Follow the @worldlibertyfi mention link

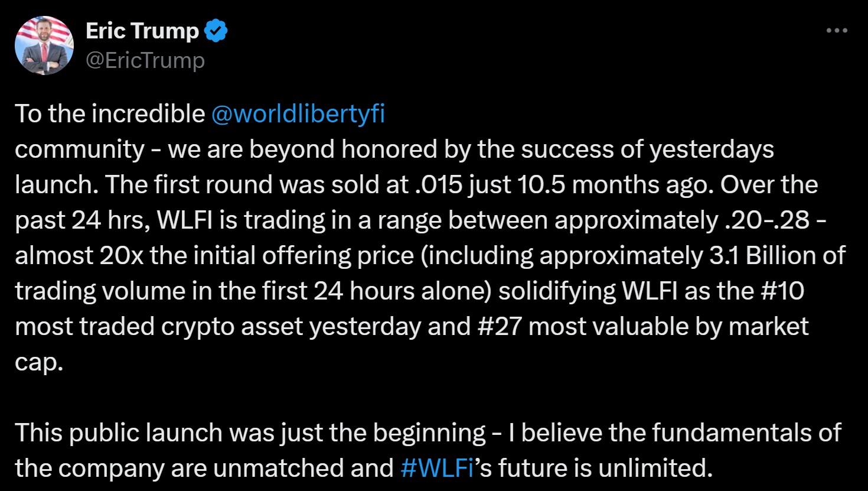tap(298, 113)
